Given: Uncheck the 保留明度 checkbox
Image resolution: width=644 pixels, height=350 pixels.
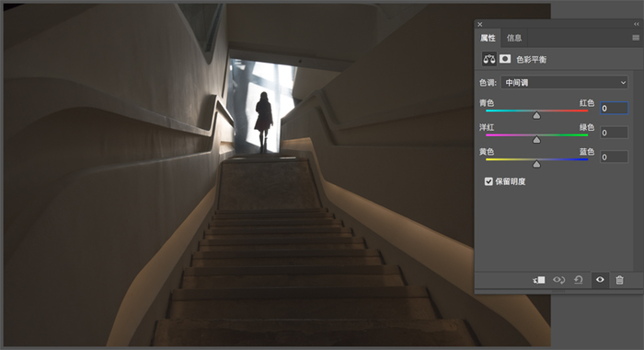Looking at the screenshot, I should (x=489, y=181).
